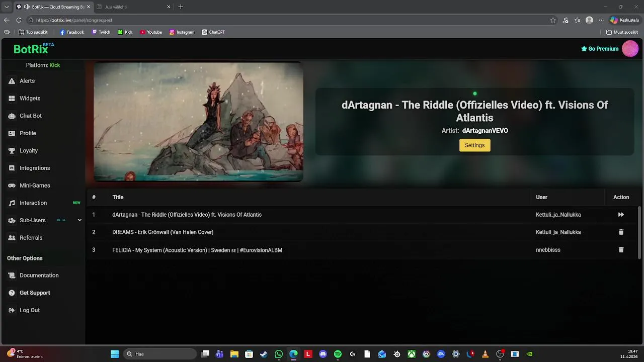This screenshot has width=644, height=362.
Task: Delete the FELICIA - My System request
Action: (x=621, y=250)
